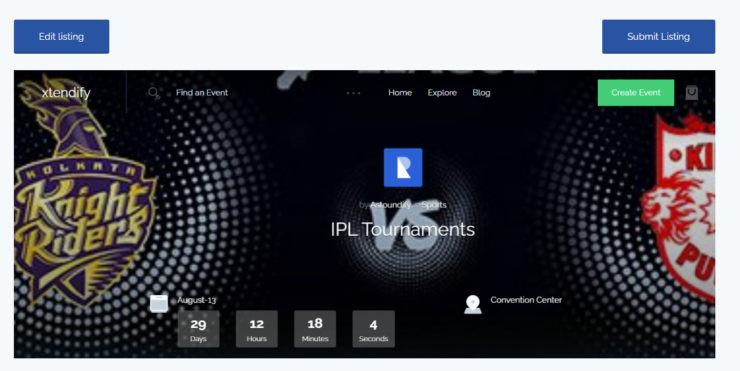Viewport: 740px width, 371px height.
Task: Click the Edit listing button
Action: click(x=61, y=36)
